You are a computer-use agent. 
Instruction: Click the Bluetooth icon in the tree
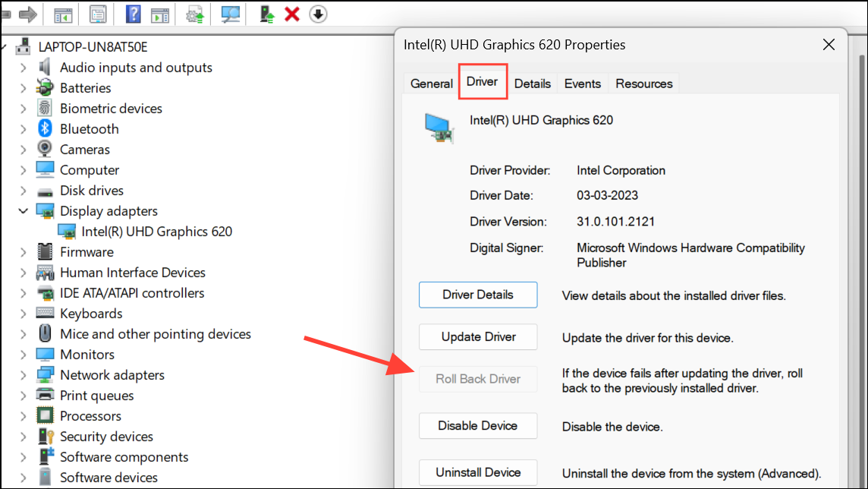[46, 129]
